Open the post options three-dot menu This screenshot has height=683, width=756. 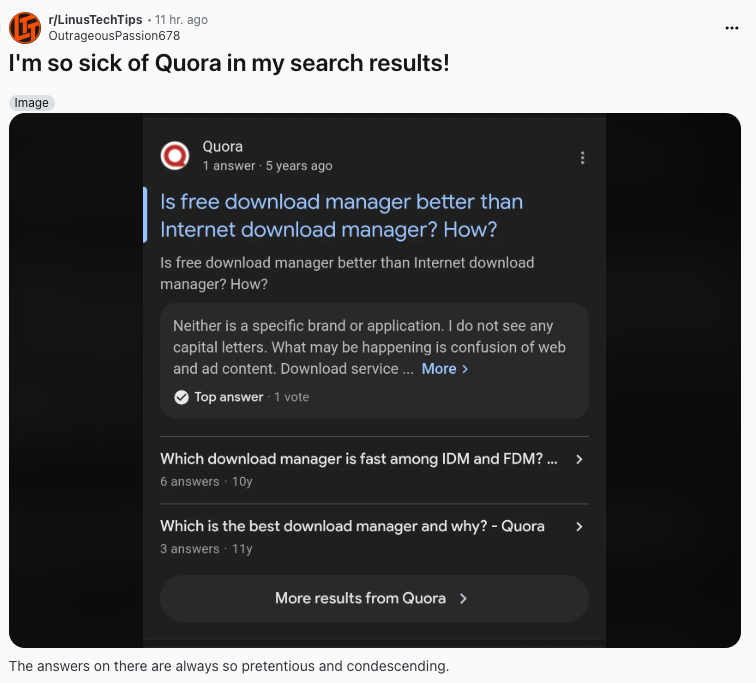tap(732, 27)
